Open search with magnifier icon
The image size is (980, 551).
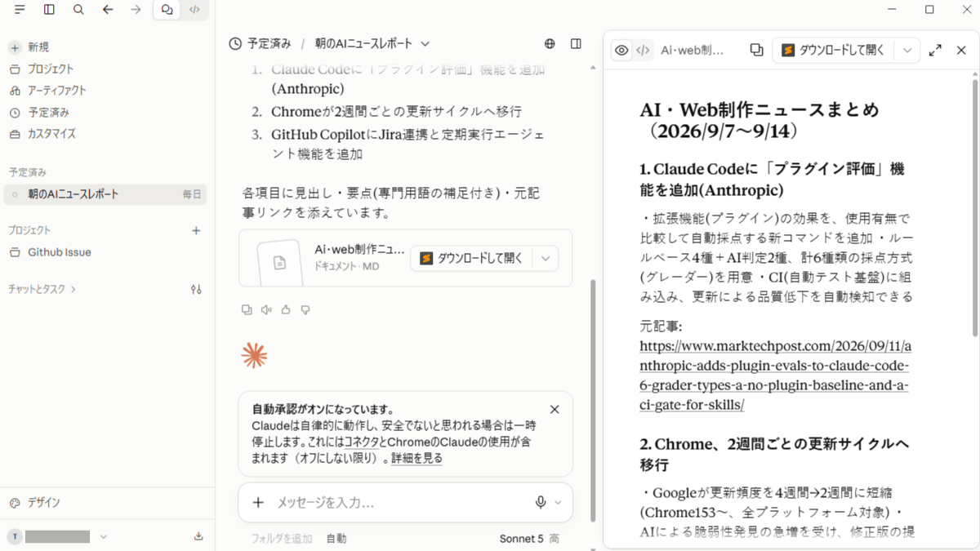point(78,10)
